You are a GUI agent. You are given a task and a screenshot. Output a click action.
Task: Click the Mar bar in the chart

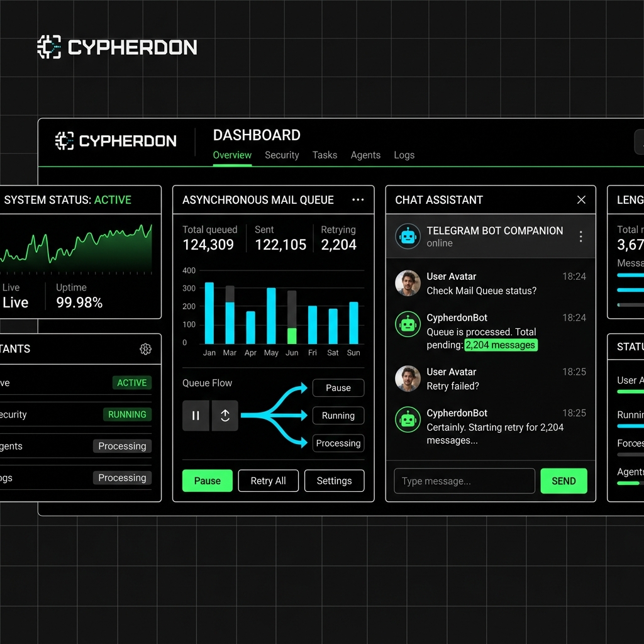(230, 314)
